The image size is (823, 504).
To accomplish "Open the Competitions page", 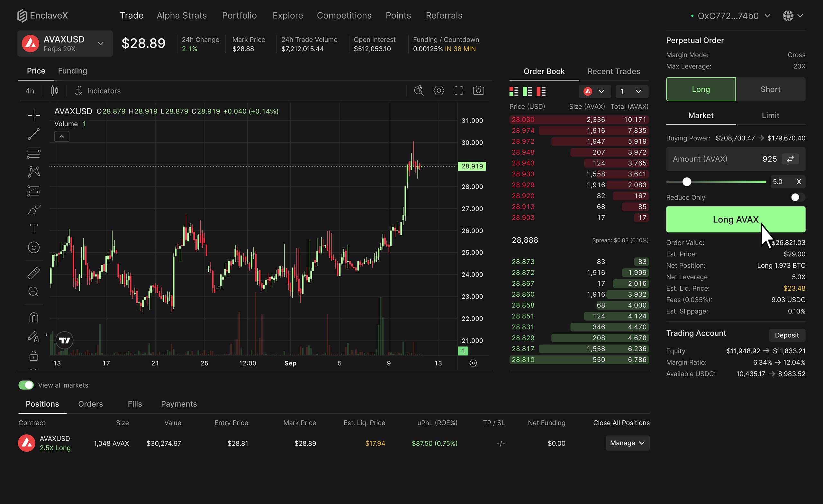I will [344, 15].
